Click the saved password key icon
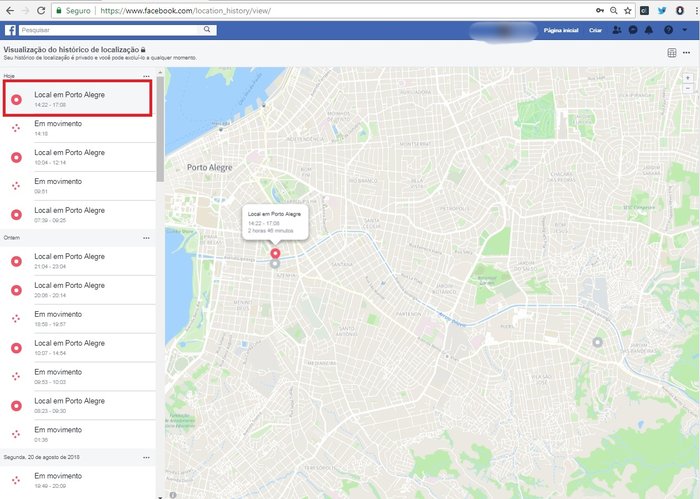This screenshot has width=700, height=499. click(600, 10)
